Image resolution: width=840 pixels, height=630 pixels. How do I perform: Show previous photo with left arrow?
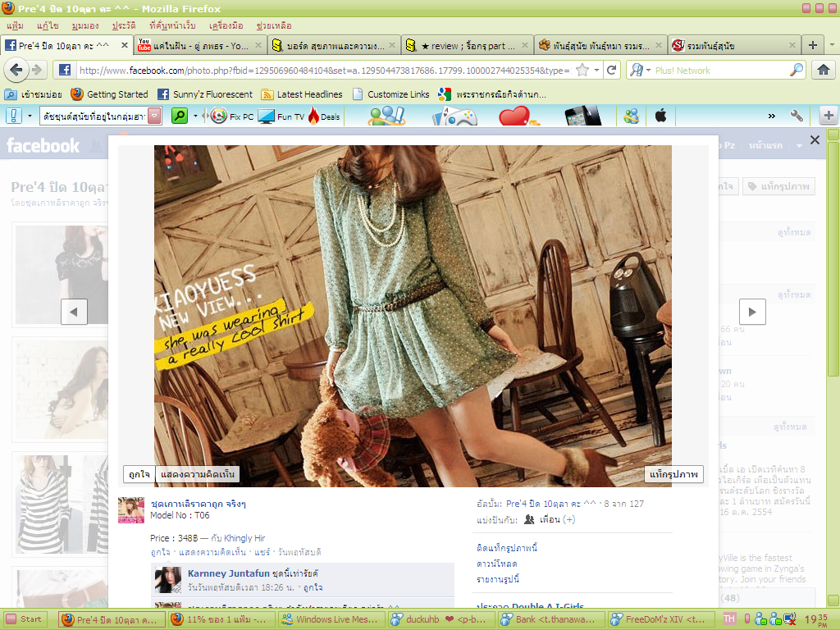[74, 311]
